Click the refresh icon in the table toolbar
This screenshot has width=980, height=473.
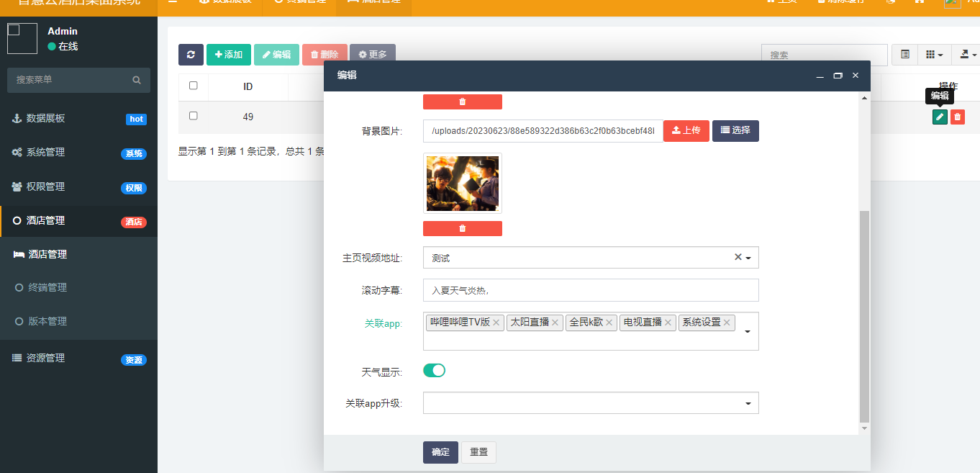click(191, 55)
